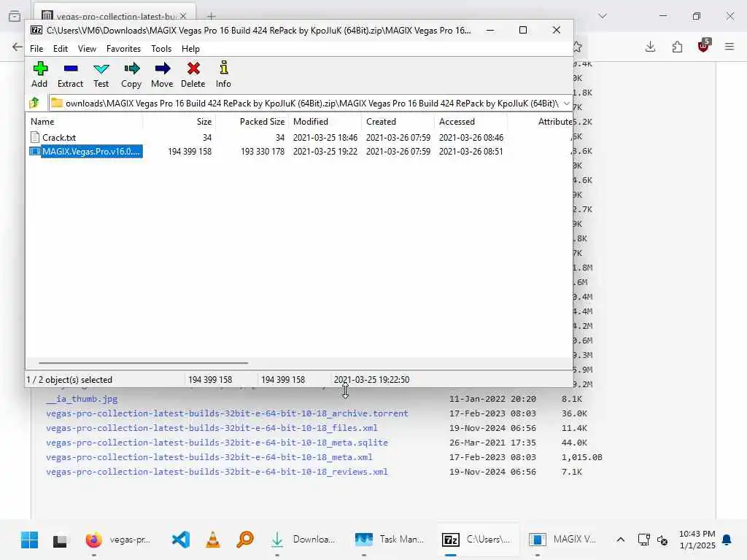Switch to Task Manager on taskbar
The height and width of the screenshot is (560, 747).
(x=390, y=540)
